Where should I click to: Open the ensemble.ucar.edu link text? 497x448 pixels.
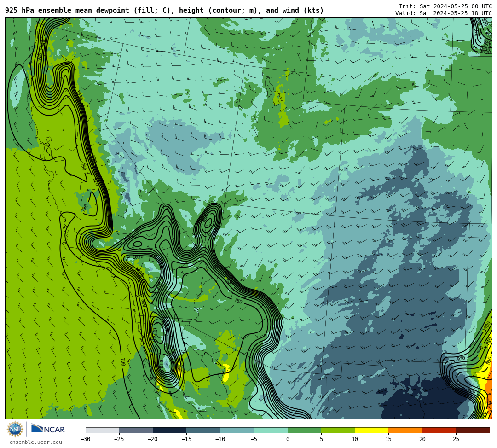click(36, 442)
